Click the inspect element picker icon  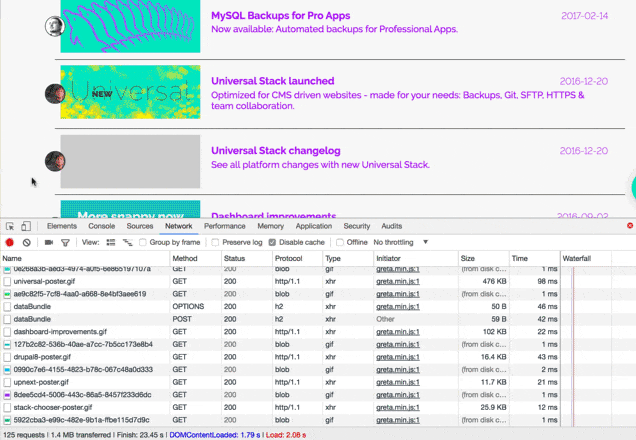(10, 227)
